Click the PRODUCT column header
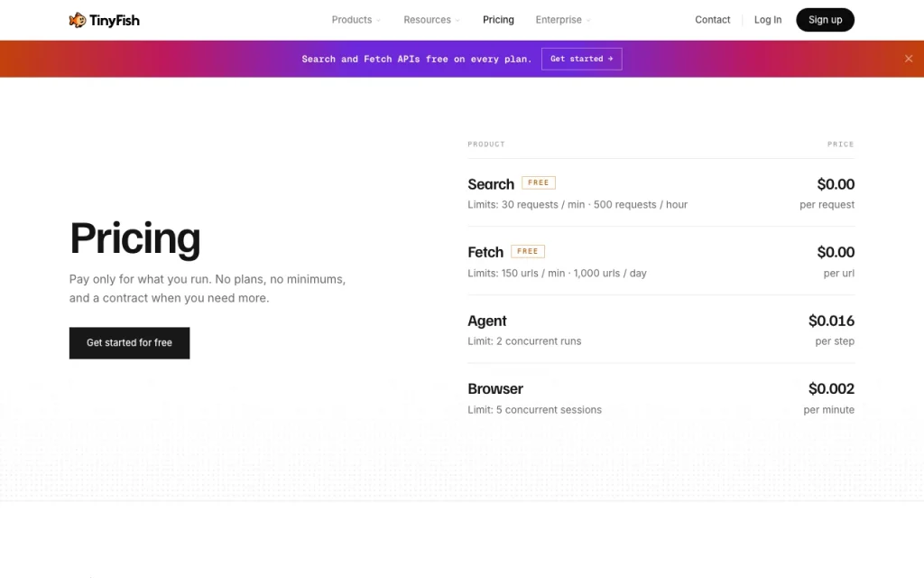 [x=486, y=144]
